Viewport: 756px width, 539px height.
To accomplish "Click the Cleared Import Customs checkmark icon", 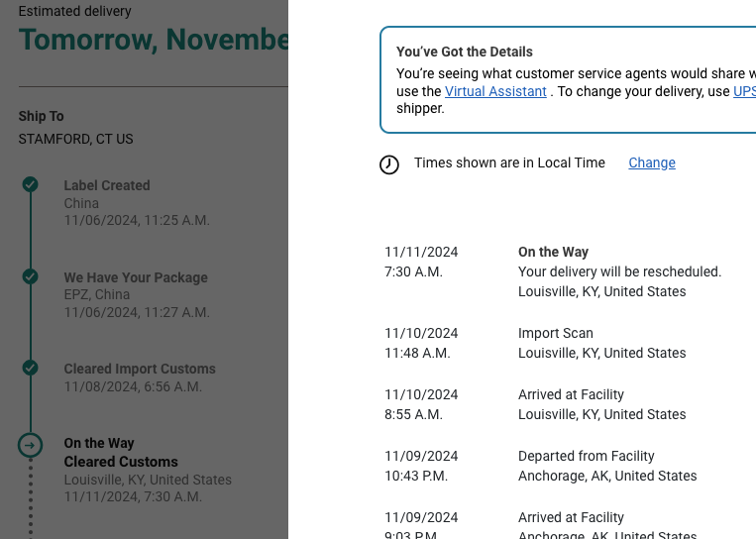I will (30, 368).
